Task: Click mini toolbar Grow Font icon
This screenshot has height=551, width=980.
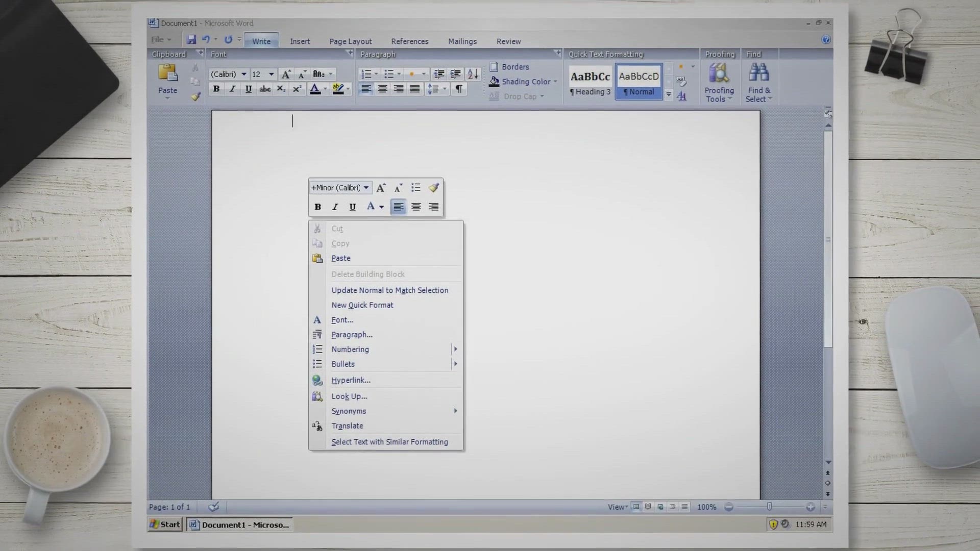Action: pos(381,188)
